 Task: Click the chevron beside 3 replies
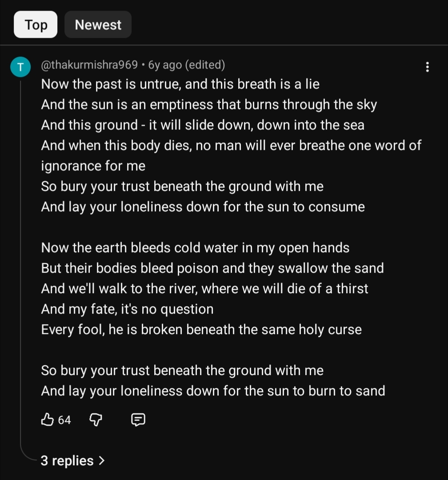(x=102, y=460)
